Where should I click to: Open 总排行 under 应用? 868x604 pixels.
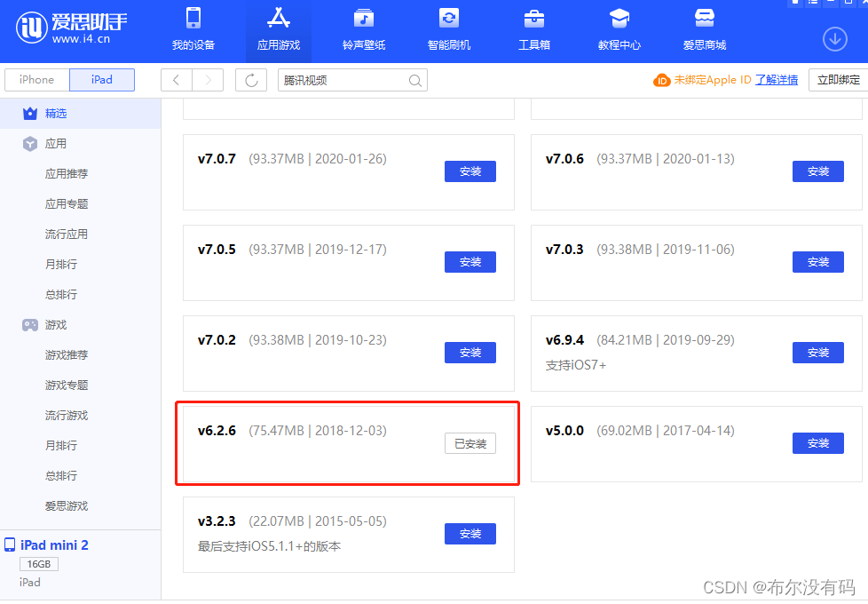pos(61,295)
